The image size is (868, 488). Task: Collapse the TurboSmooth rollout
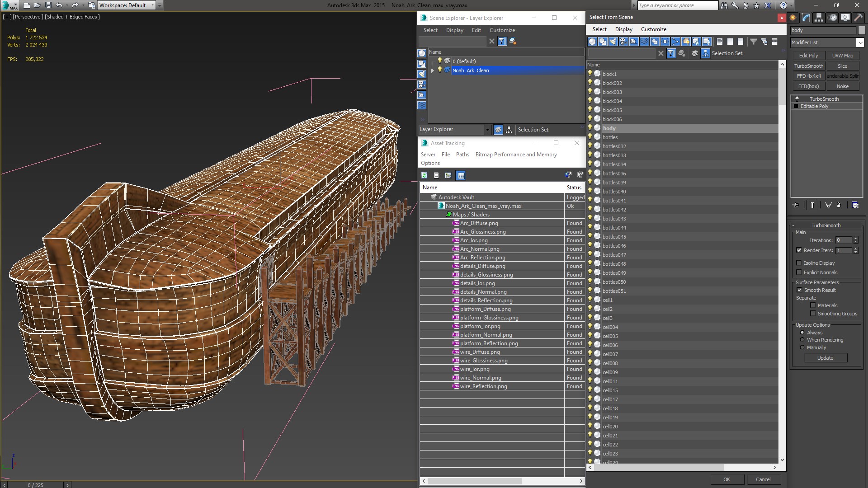tap(794, 225)
